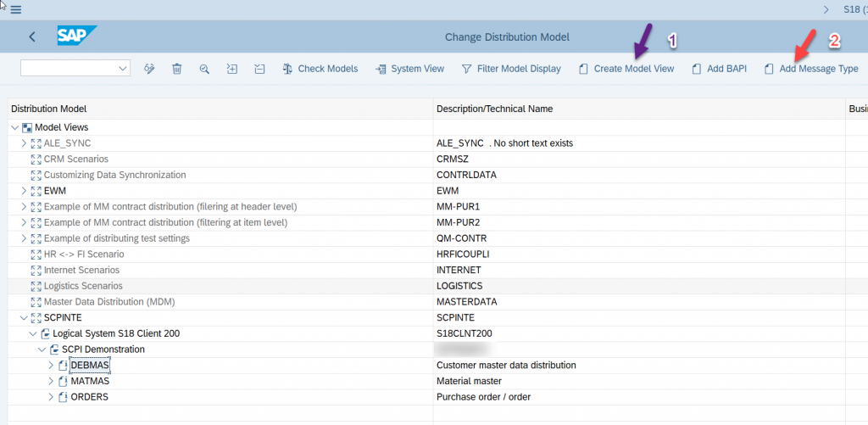
Task: Click the SAP logo
Action: click(x=77, y=36)
